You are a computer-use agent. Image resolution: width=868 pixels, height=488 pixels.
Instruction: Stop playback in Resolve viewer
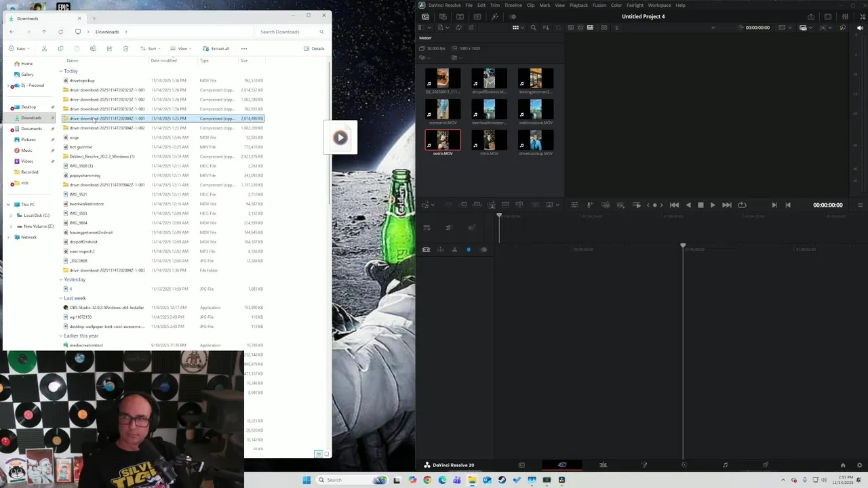coord(701,205)
